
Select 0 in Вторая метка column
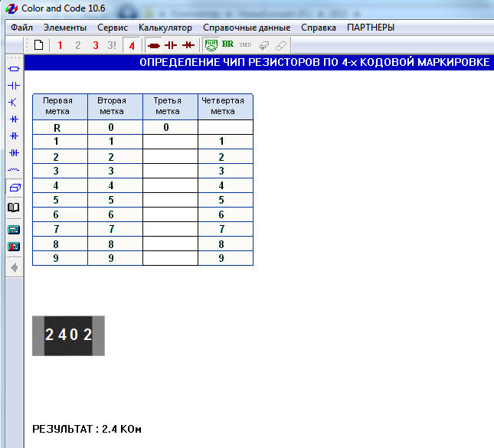[116, 127]
